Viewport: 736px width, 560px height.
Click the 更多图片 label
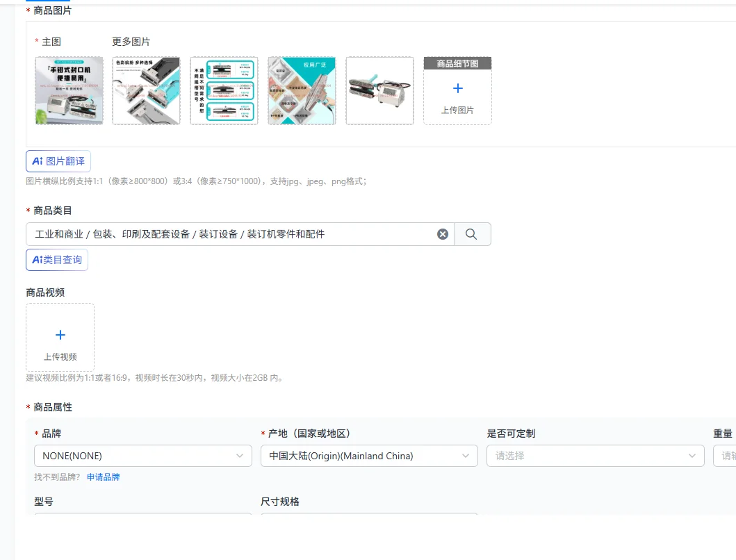[x=131, y=42]
